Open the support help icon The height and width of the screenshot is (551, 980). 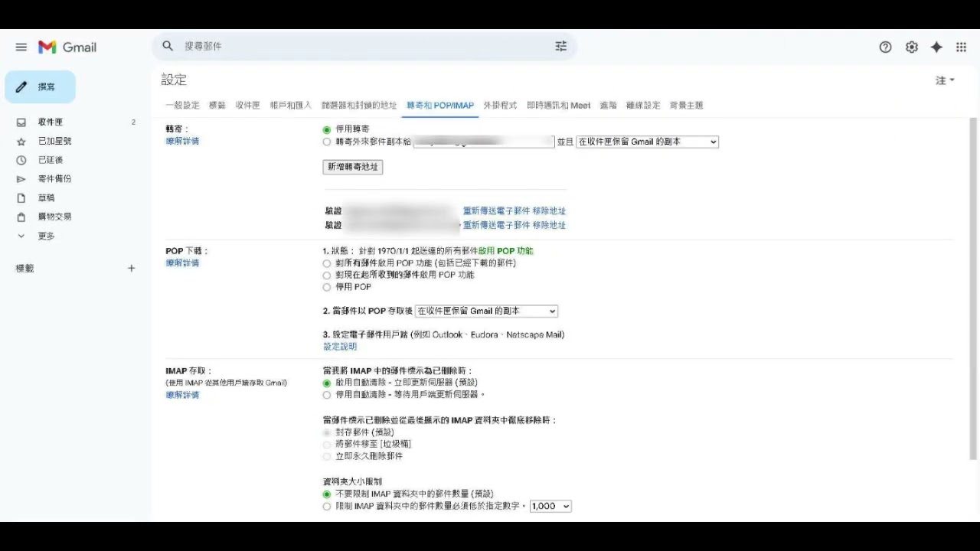click(886, 47)
